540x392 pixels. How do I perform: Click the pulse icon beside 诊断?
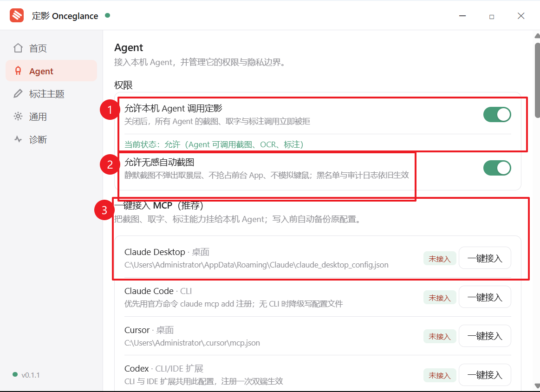pos(18,139)
